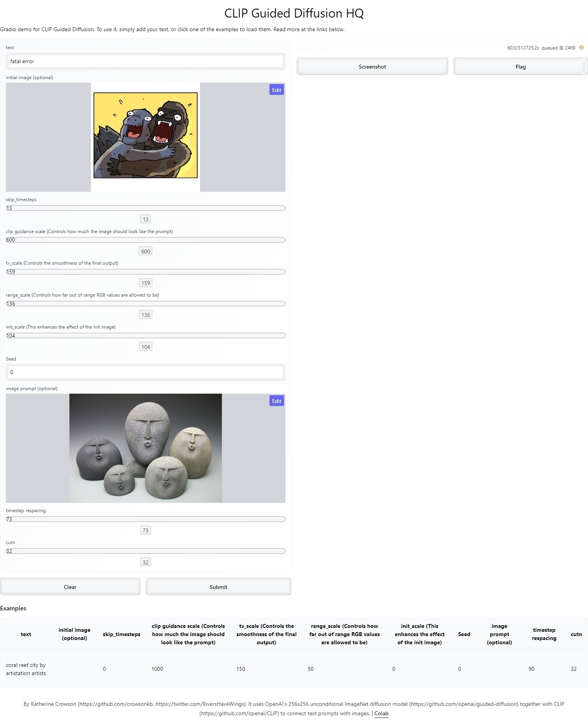Click the 'Seed' column header in Examples
The width and height of the screenshot is (588, 723).
464,634
